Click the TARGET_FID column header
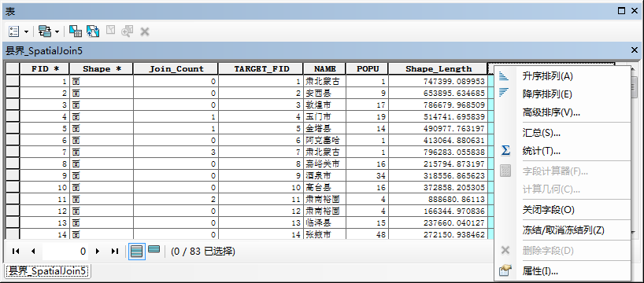The image size is (644, 283). (261, 69)
